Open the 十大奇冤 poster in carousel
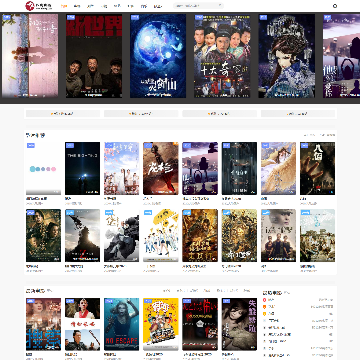Image resolution: width=360 pixels, height=360 pixels. (x=222, y=56)
